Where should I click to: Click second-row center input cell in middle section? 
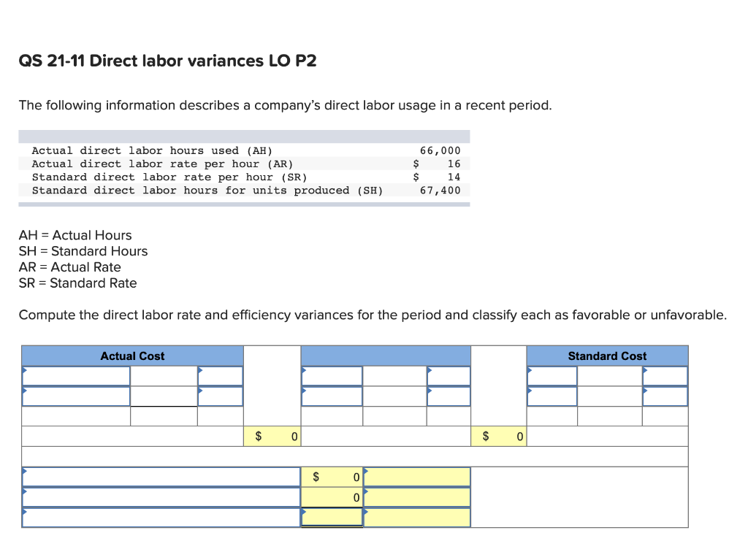click(394, 396)
